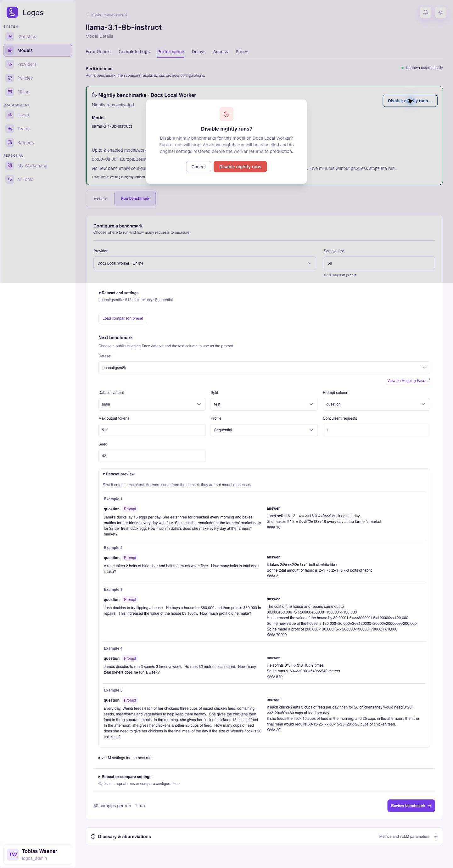The image size is (453, 868).
Task: Open Statistics via its chart icon
Action: pyautogui.click(x=10, y=36)
